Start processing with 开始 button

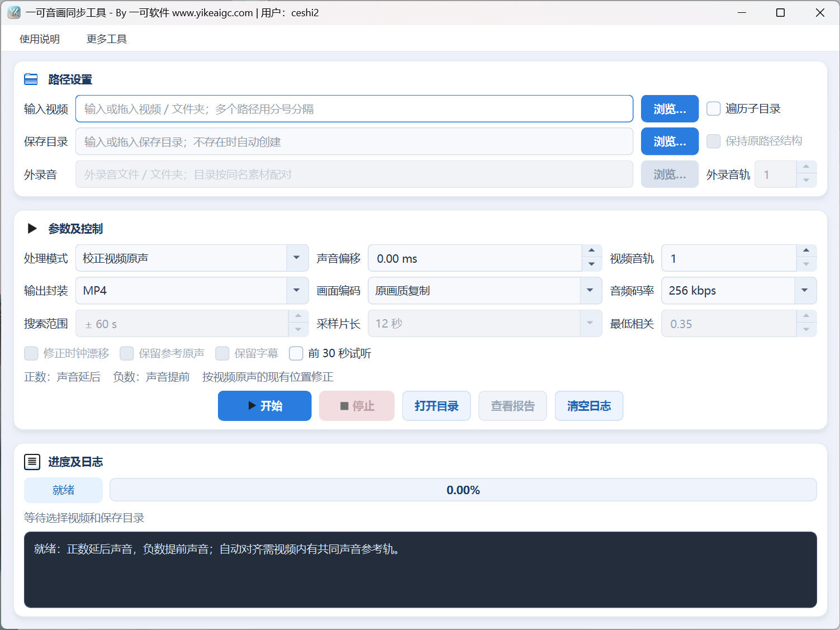pos(264,406)
